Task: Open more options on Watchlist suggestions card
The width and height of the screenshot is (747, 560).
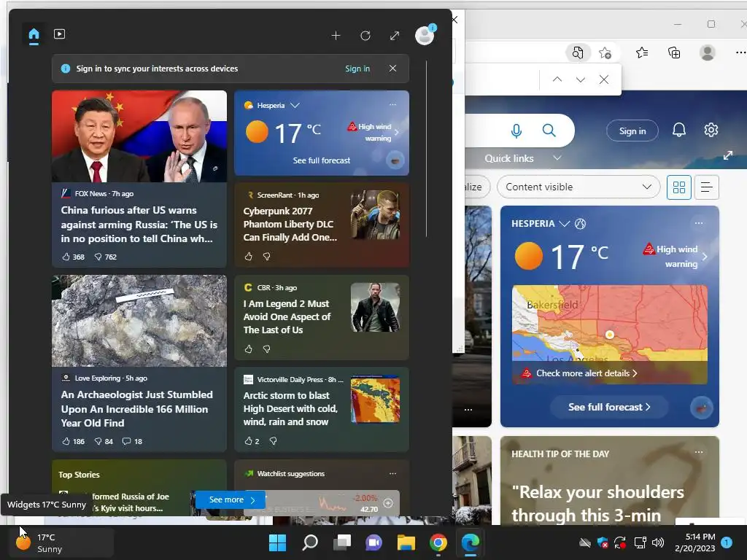Action: [x=392, y=473]
